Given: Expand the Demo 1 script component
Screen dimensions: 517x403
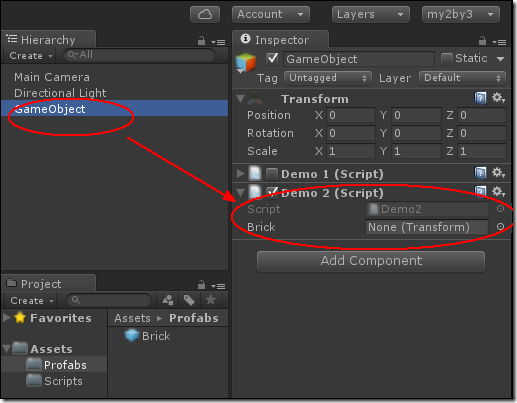Looking at the screenshot, I should (x=240, y=174).
